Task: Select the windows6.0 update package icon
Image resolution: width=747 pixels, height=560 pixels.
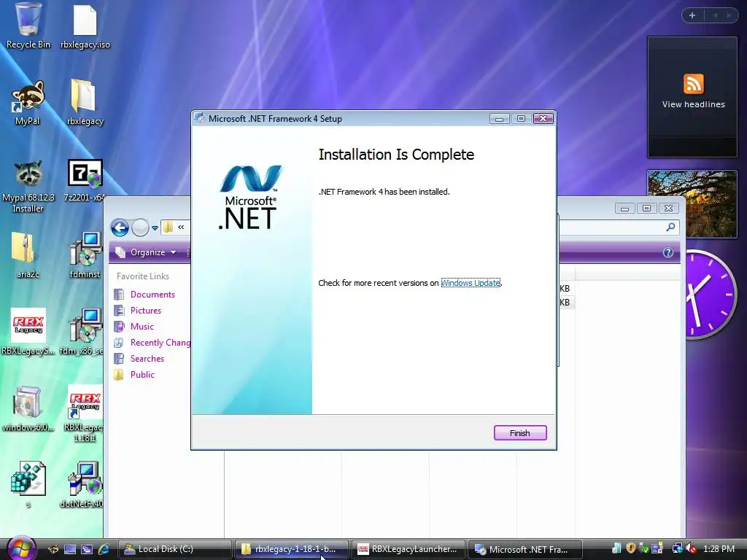Action: (x=28, y=409)
